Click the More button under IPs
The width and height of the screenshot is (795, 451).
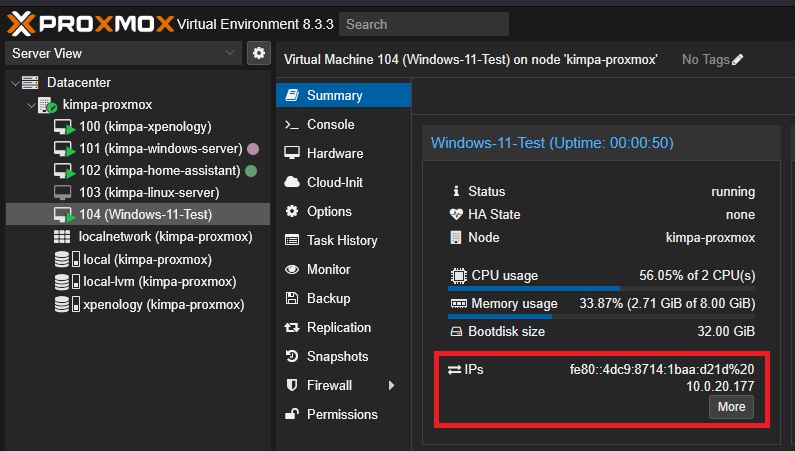click(x=731, y=407)
